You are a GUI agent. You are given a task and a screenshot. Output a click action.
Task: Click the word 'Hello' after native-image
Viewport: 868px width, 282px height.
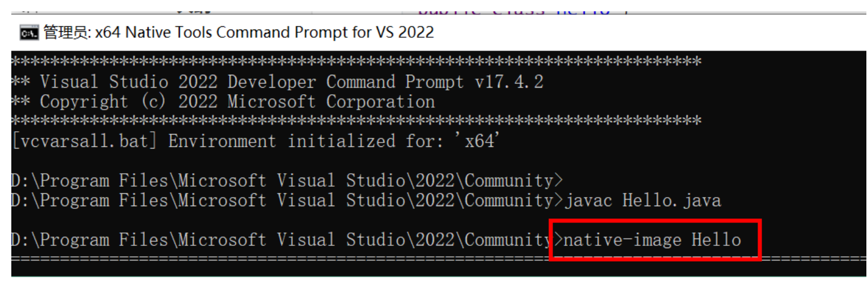click(x=716, y=239)
